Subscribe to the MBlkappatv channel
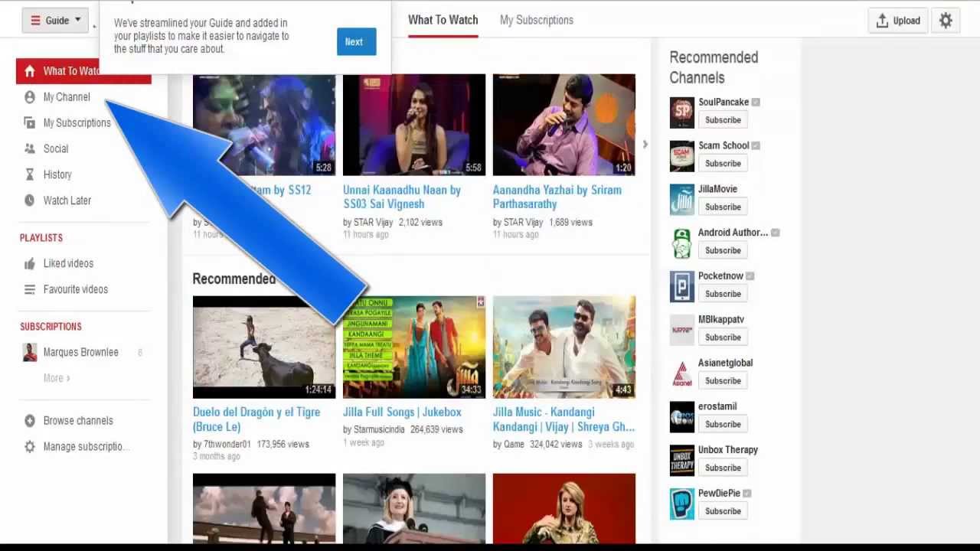Image resolution: width=980 pixels, height=551 pixels. pos(723,337)
